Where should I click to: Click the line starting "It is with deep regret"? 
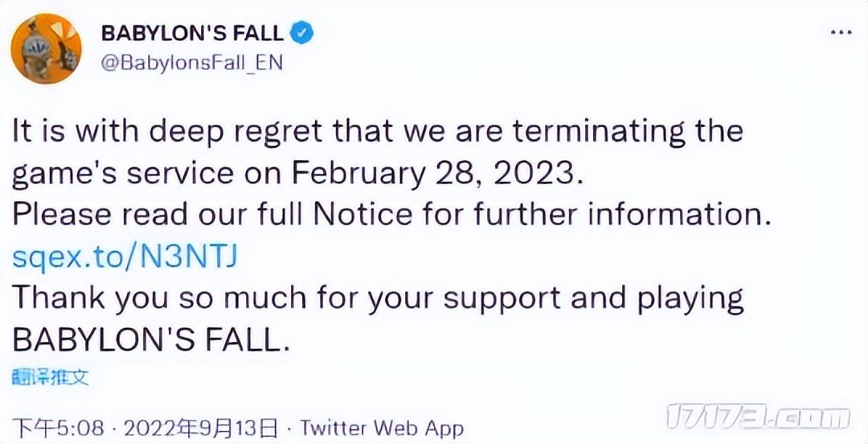(x=378, y=132)
